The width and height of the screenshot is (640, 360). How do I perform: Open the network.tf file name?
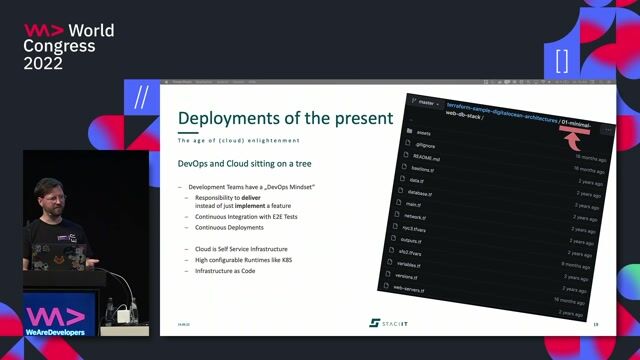(x=415, y=217)
